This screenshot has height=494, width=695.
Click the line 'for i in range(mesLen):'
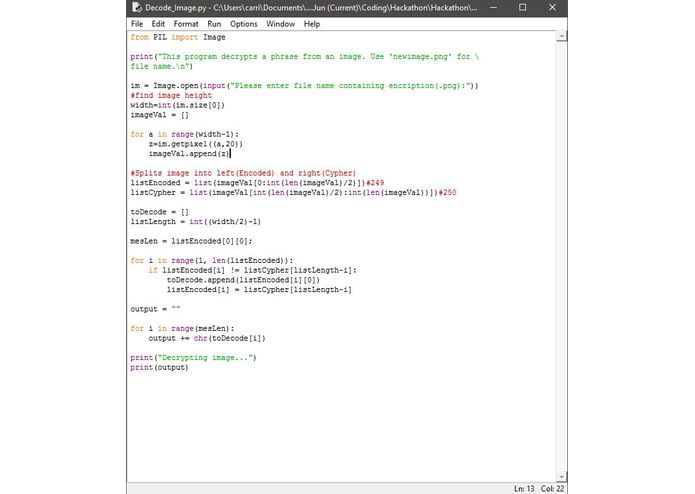click(182, 328)
